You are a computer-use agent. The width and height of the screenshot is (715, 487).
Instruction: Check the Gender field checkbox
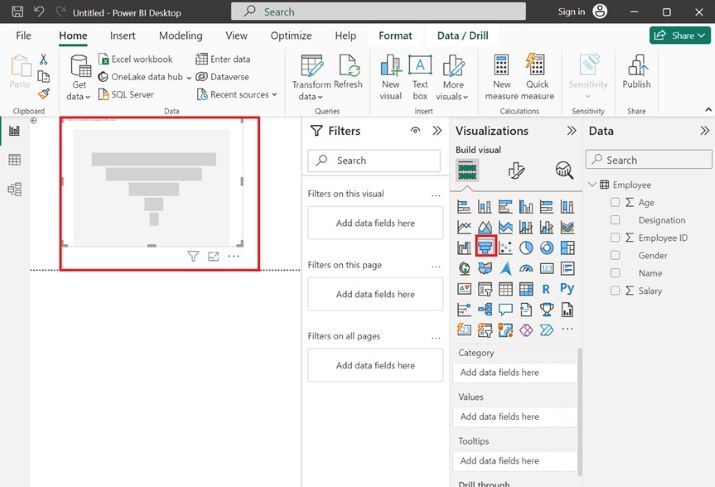615,255
